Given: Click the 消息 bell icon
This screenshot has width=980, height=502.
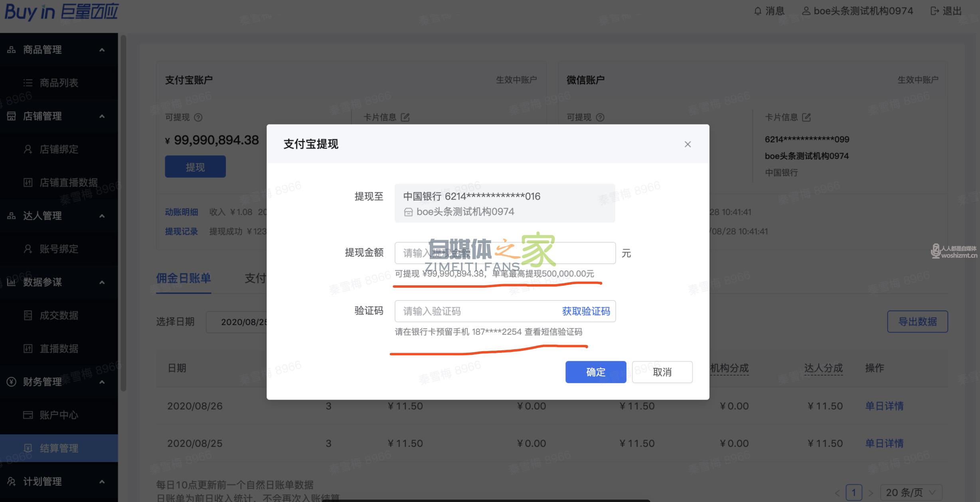Looking at the screenshot, I should coord(758,11).
